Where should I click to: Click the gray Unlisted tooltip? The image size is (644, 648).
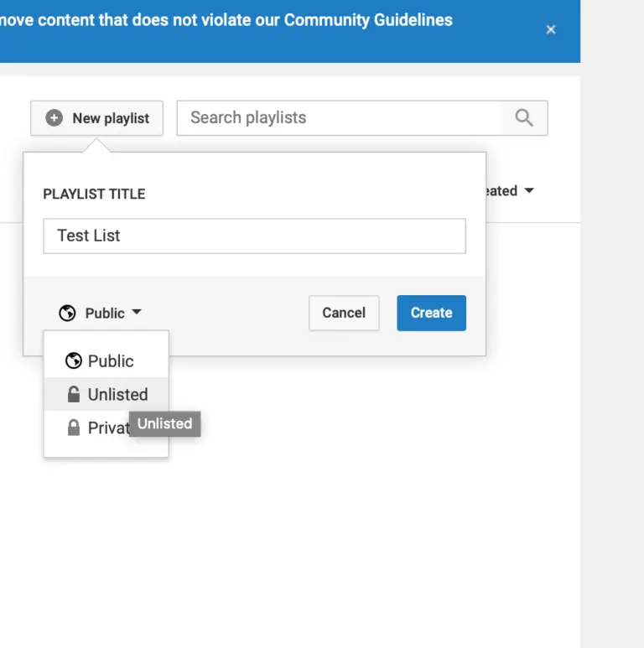tap(165, 423)
